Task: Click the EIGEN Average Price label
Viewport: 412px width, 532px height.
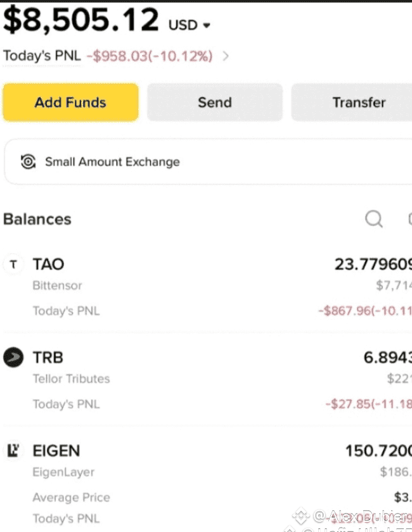Action: 72,497
